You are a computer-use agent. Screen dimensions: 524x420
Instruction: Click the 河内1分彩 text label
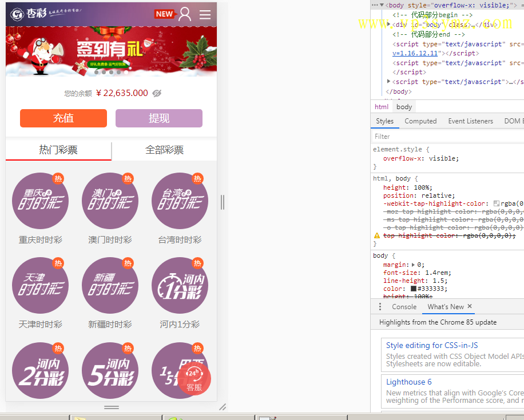pyautogui.click(x=180, y=324)
